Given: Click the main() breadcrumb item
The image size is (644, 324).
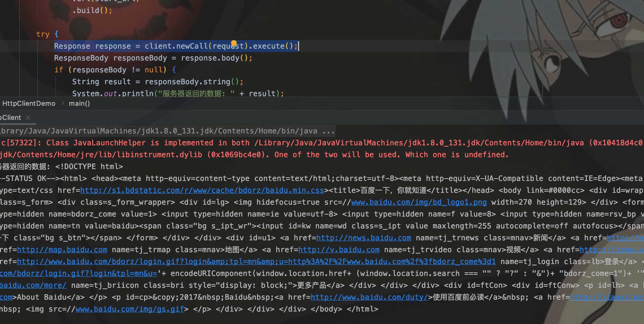Looking at the screenshot, I should pyautogui.click(x=79, y=103).
